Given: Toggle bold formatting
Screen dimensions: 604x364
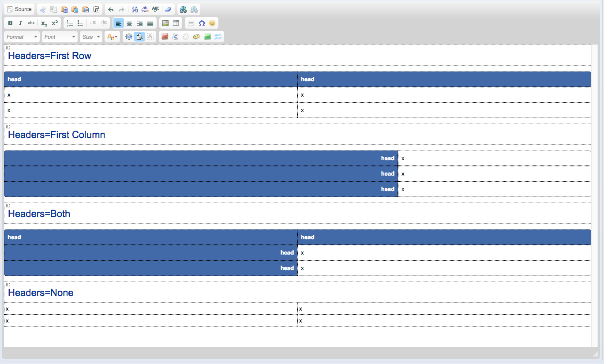Looking at the screenshot, I should pos(10,23).
